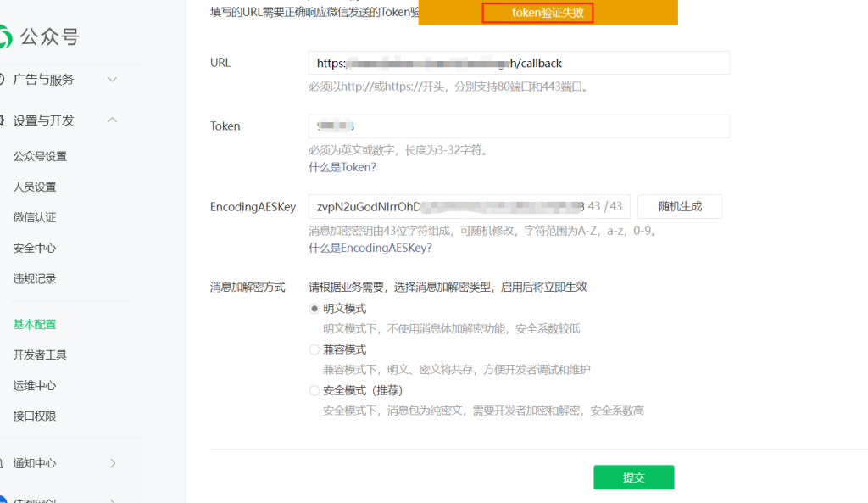Select the 兼容模式 radio button
This screenshot has height=503, width=868.
click(314, 349)
